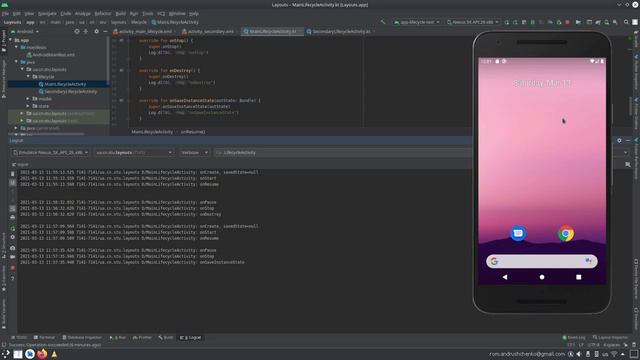
Task: Click the Logcat help question mark icon
Action: click(x=13, y=279)
